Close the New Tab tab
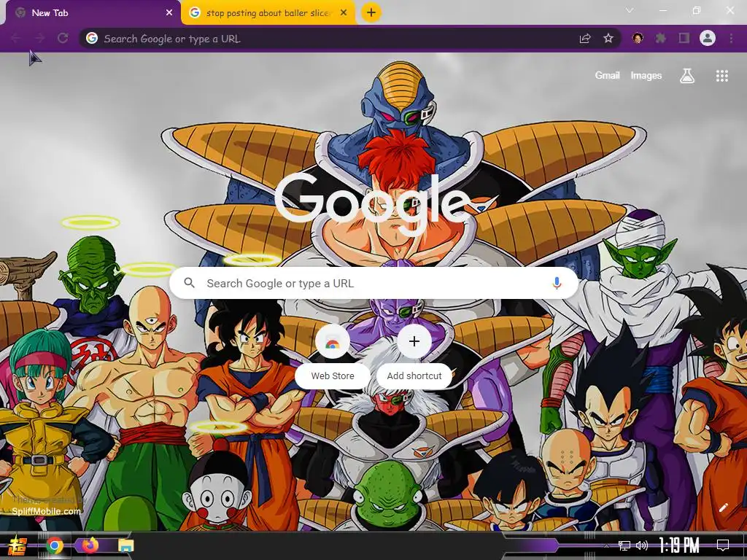The width and height of the screenshot is (747, 560). pyautogui.click(x=169, y=13)
